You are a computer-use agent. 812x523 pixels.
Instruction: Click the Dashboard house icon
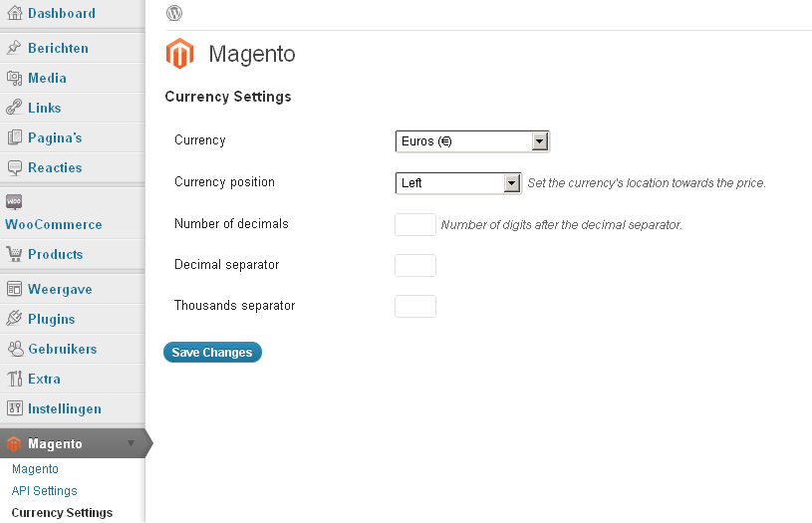(15, 13)
